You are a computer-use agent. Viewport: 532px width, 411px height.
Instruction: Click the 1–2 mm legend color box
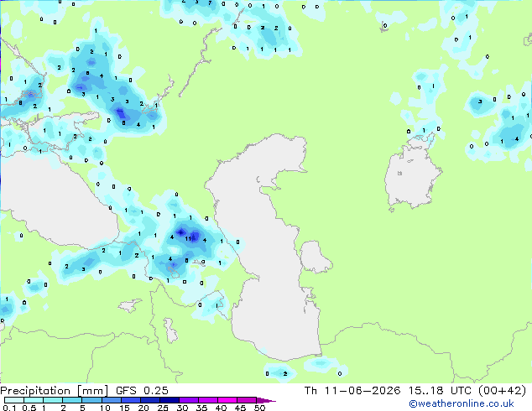[x=53, y=400]
